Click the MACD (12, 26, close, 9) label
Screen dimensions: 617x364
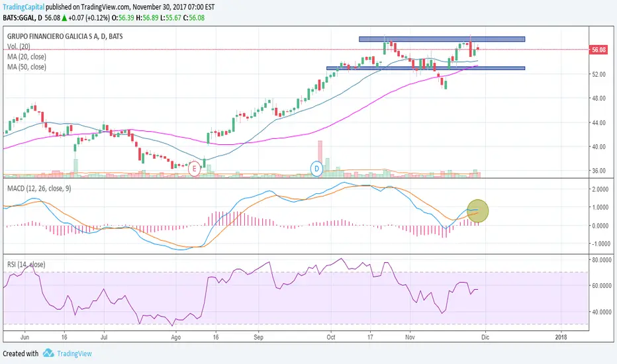[x=39, y=189]
